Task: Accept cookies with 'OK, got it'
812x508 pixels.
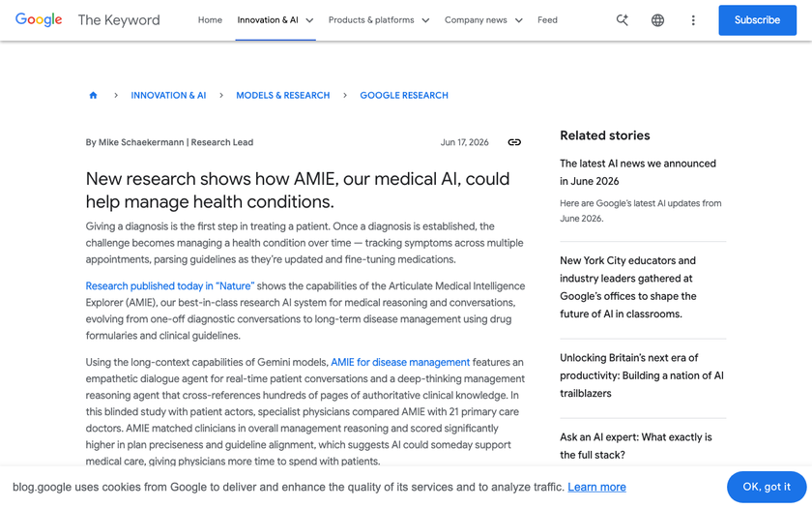Action: [767, 487]
